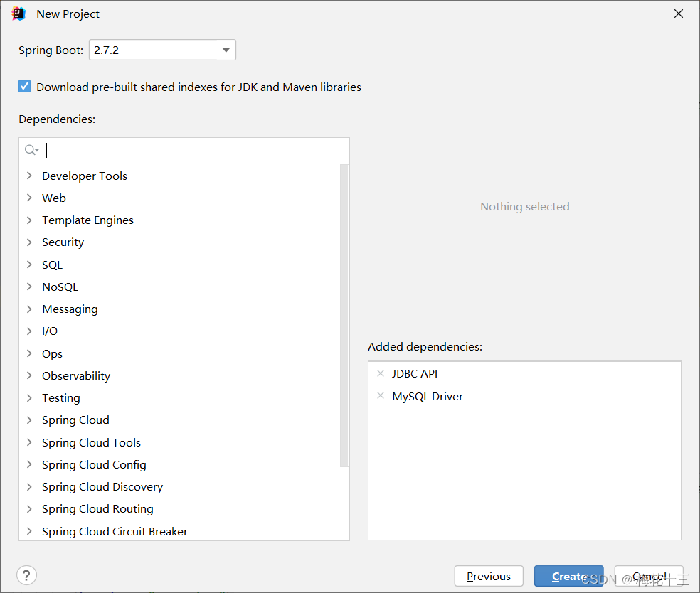Expand the NoSQL category chevron
700x593 pixels.
point(29,287)
